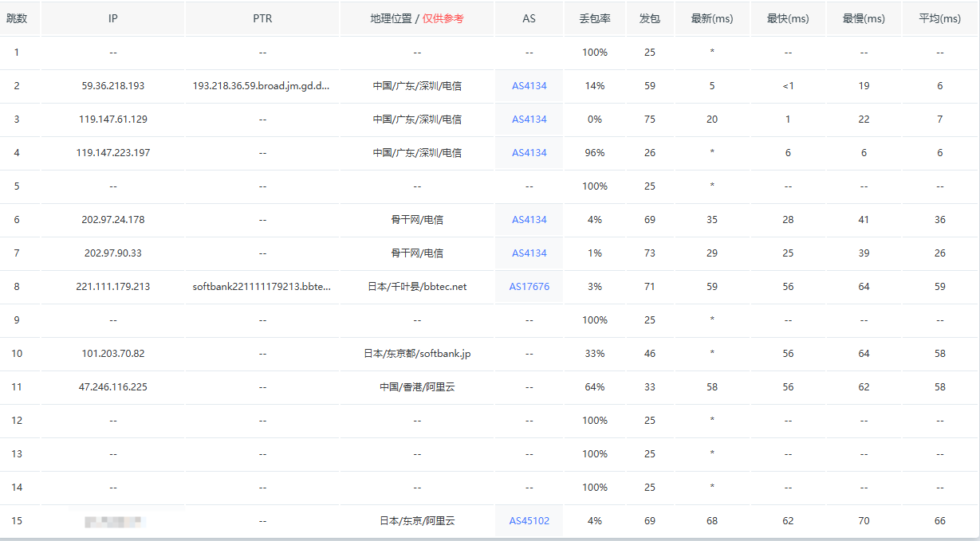Click the 发包 column header
The height and width of the screenshot is (541, 980).
[x=649, y=18]
